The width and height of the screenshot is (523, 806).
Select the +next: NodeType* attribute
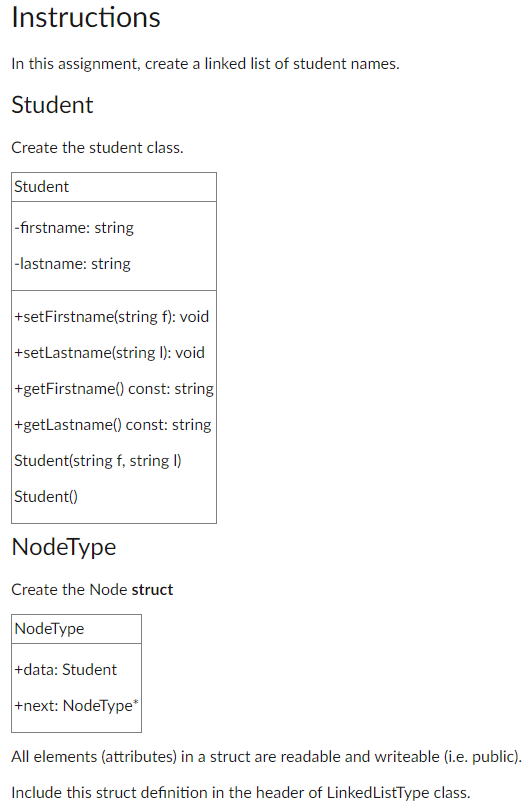pyautogui.click(x=77, y=706)
